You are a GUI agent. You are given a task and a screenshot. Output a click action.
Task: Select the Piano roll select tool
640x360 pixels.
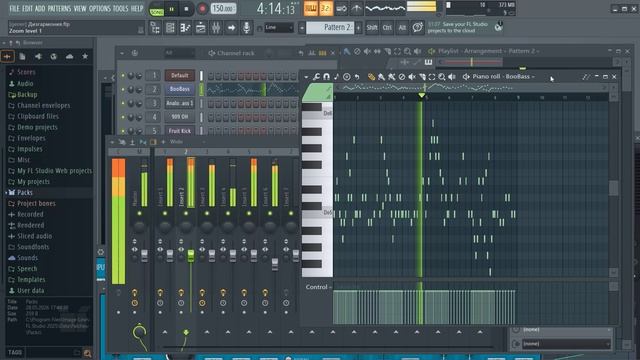point(432,77)
